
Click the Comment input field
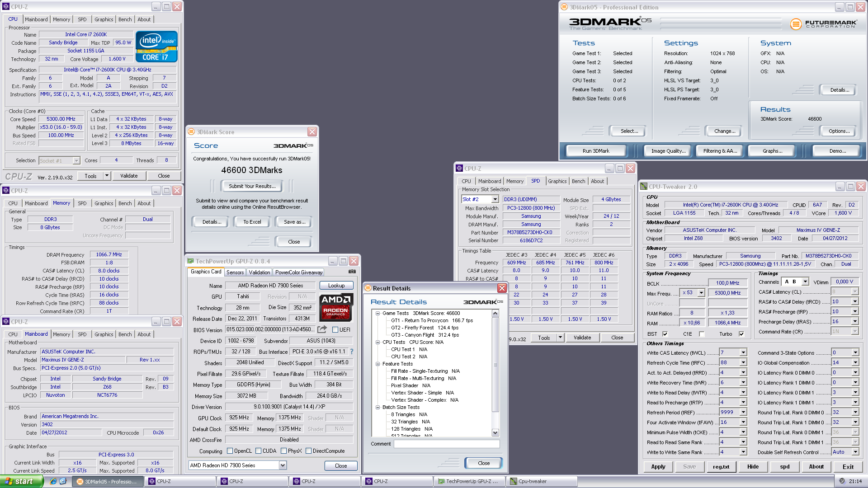click(x=447, y=444)
